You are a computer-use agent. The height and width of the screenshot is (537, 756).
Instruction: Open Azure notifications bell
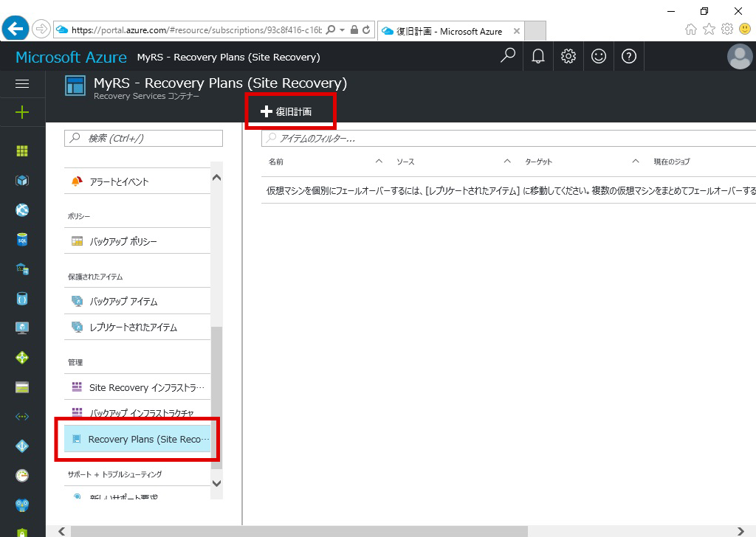[538, 56]
